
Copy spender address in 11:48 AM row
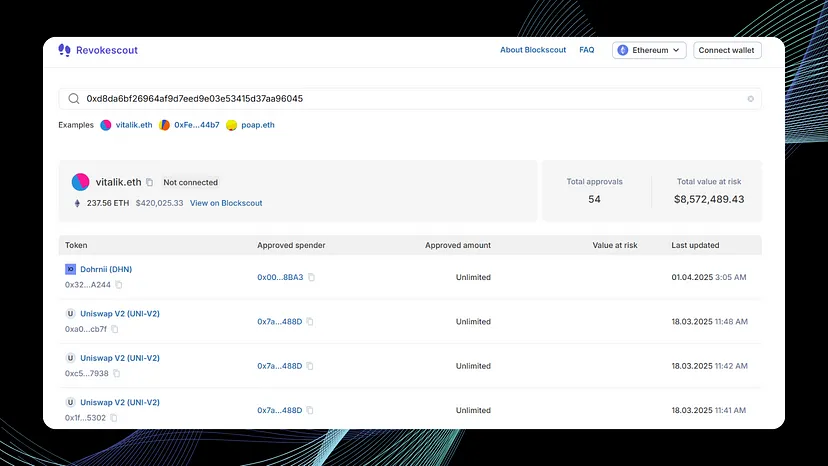point(310,322)
